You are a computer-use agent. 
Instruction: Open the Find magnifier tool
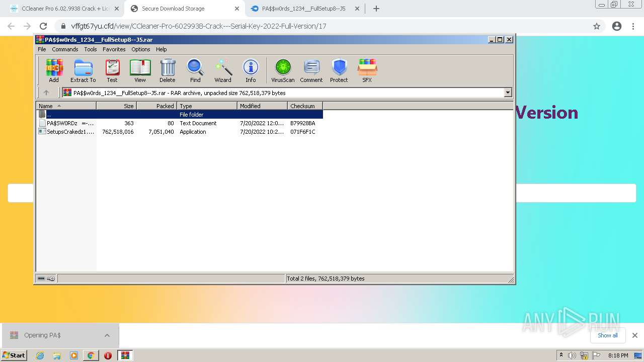(x=195, y=71)
